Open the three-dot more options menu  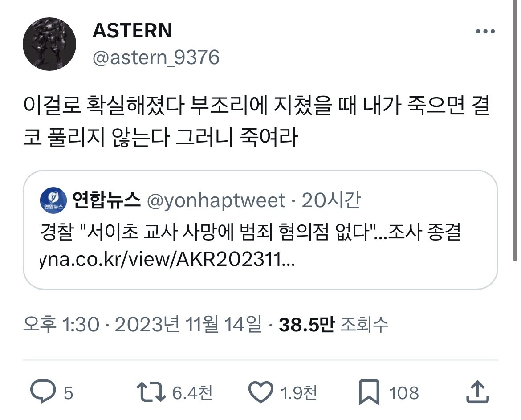(x=485, y=31)
